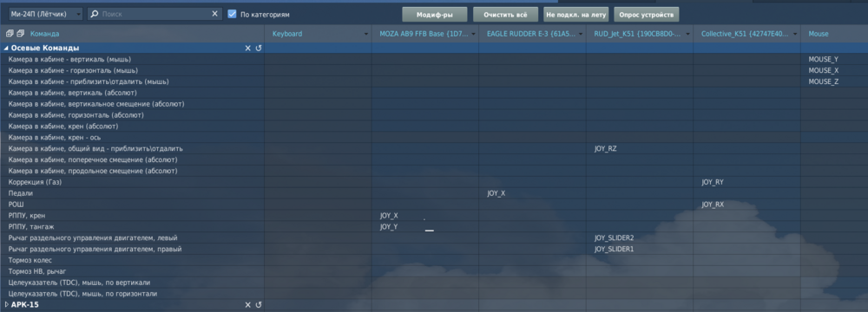The width and height of the screenshot is (868, 312).
Task: Select row Камера в кабине - горизонталь (мышь)
Action: click(x=132, y=70)
